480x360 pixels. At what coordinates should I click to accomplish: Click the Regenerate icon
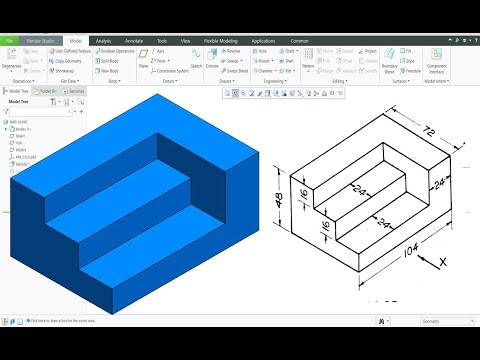point(11,60)
